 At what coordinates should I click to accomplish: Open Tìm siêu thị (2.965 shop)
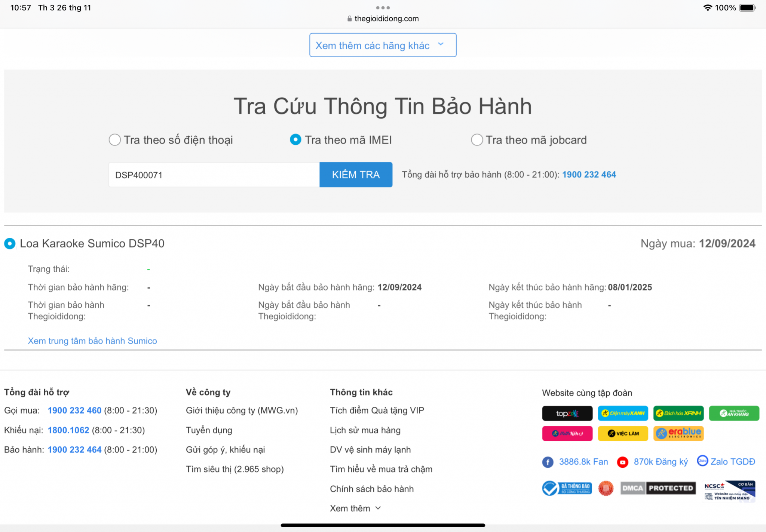coord(235,469)
